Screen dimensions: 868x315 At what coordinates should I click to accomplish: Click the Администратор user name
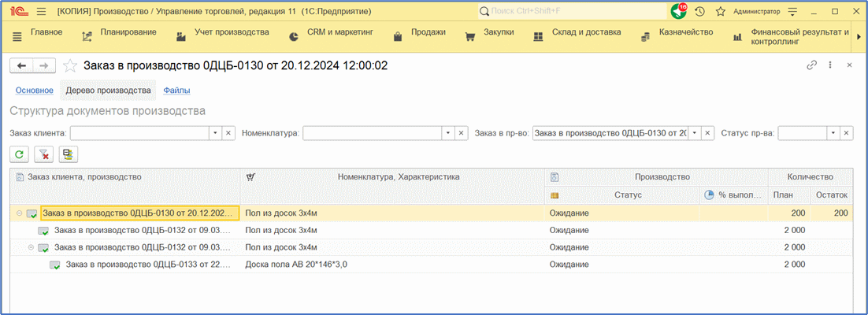(756, 12)
